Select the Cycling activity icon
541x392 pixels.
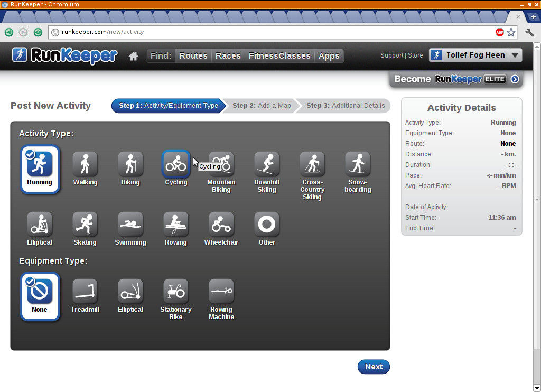(176, 164)
